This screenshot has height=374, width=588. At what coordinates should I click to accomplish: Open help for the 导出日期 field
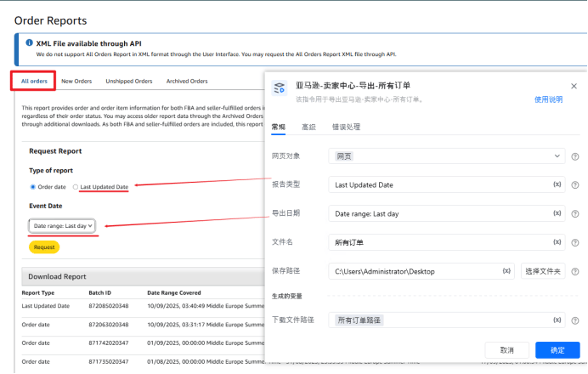click(x=575, y=214)
